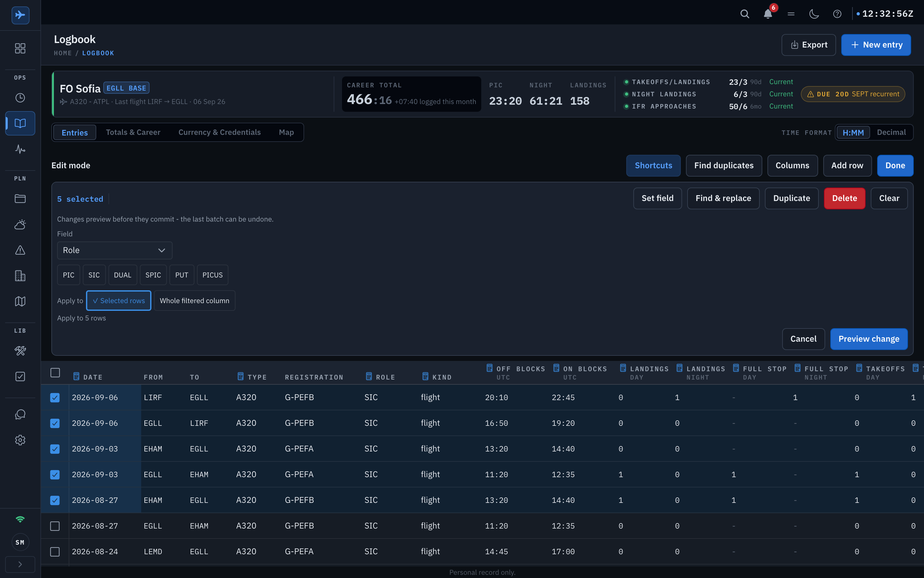The width and height of the screenshot is (924, 578).
Task: Click Done to exit edit mode
Action: [x=895, y=165]
